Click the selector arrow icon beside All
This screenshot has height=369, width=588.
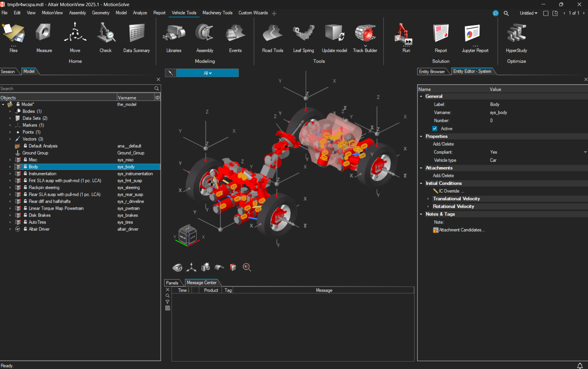click(170, 73)
